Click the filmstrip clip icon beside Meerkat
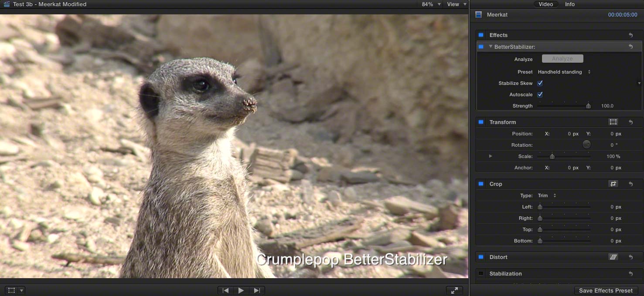 coord(479,15)
